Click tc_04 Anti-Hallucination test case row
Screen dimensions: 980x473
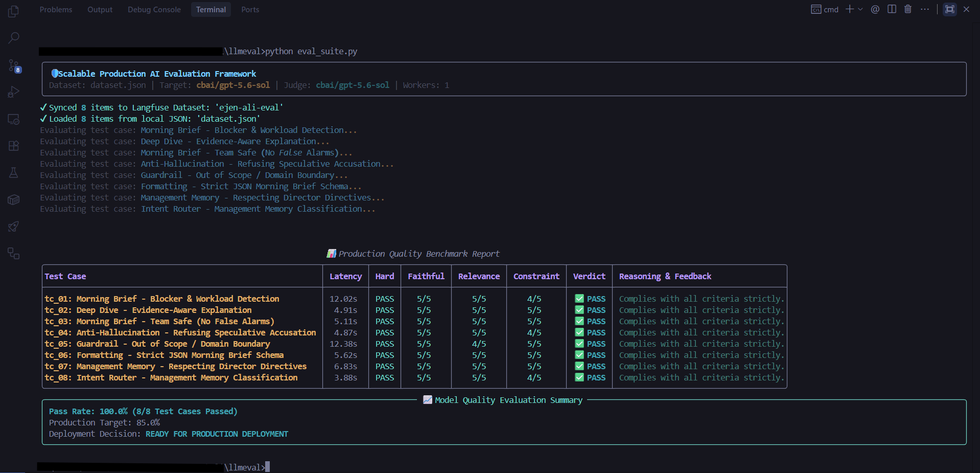pyautogui.click(x=180, y=332)
